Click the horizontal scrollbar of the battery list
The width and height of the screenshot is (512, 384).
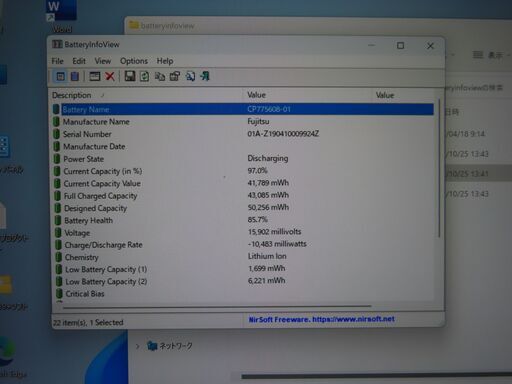217,306
